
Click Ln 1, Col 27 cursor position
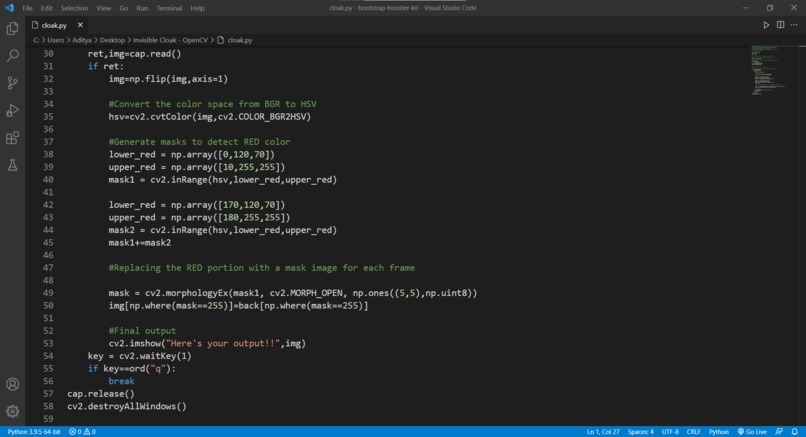click(x=603, y=431)
